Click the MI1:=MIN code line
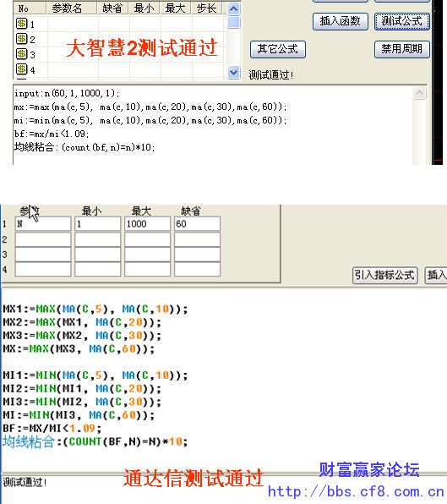The height and width of the screenshot is (504, 447). coord(95,375)
